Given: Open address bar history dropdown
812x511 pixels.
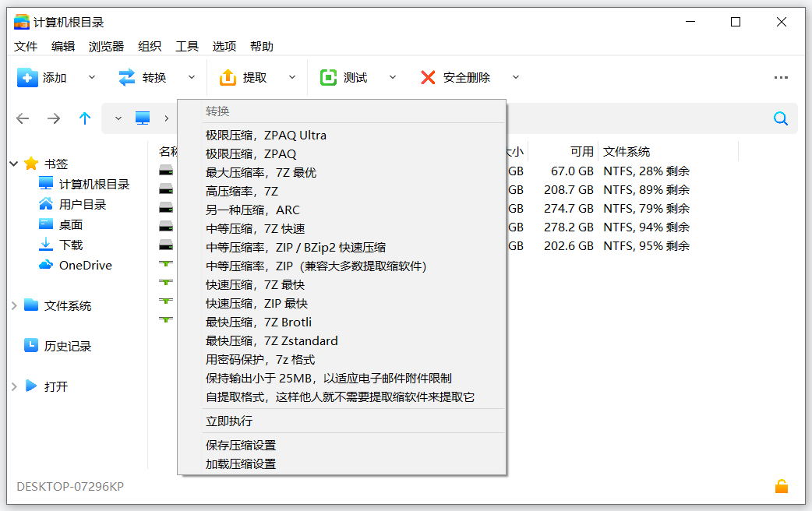Looking at the screenshot, I should (118, 118).
